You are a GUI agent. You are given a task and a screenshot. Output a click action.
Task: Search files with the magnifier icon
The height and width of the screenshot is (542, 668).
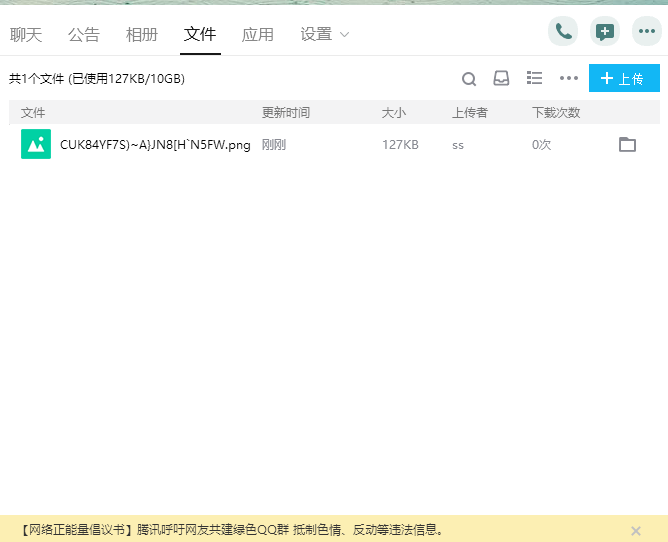tap(469, 79)
